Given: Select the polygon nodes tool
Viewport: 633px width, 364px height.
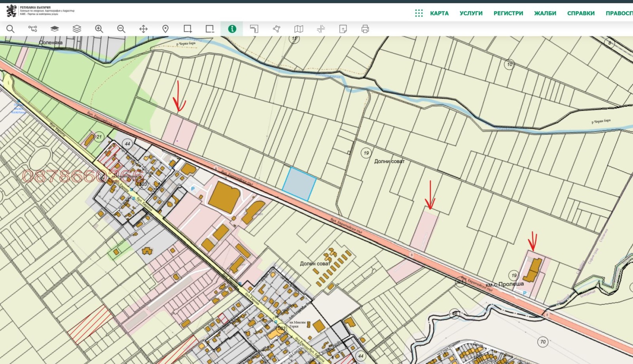Looking at the screenshot, I should (x=277, y=29).
